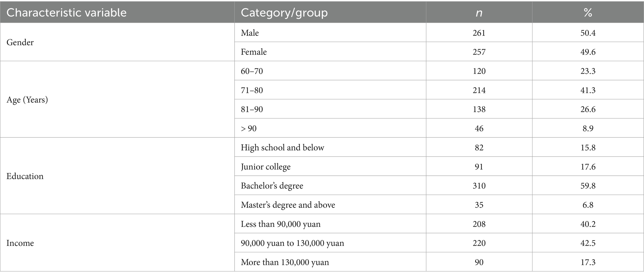
Task: Click 'Less than 90,000 yuan' cell
Action: point(280,224)
